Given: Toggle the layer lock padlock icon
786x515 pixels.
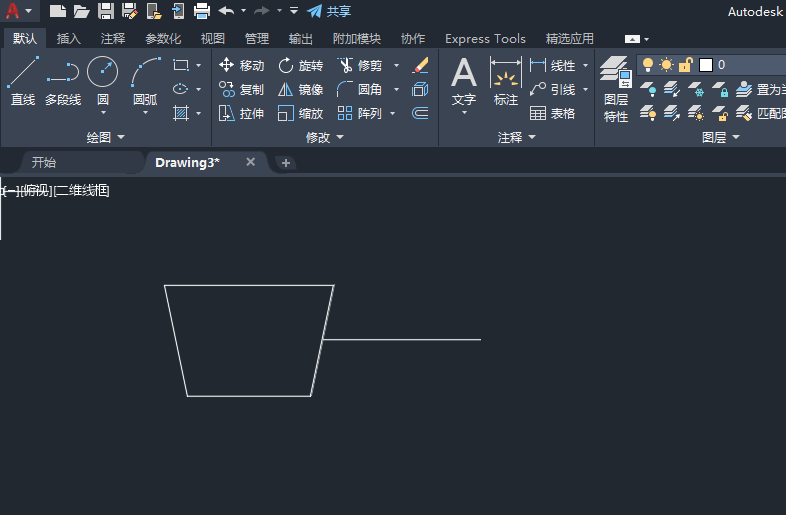Looking at the screenshot, I should (686, 65).
